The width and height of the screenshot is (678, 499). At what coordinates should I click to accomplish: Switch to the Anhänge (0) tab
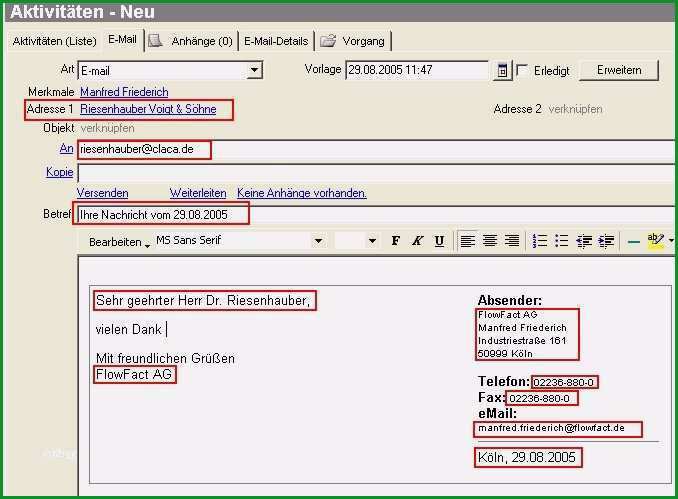(x=191, y=41)
